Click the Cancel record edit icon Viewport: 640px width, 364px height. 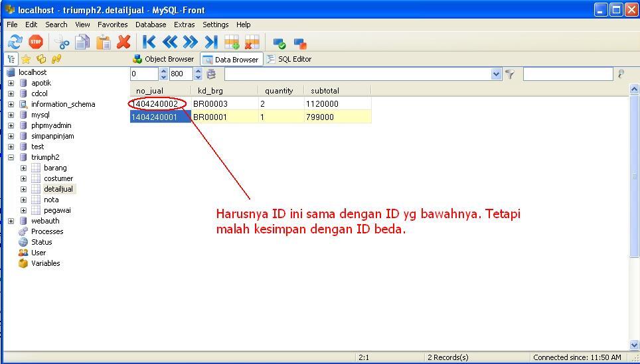[300, 43]
